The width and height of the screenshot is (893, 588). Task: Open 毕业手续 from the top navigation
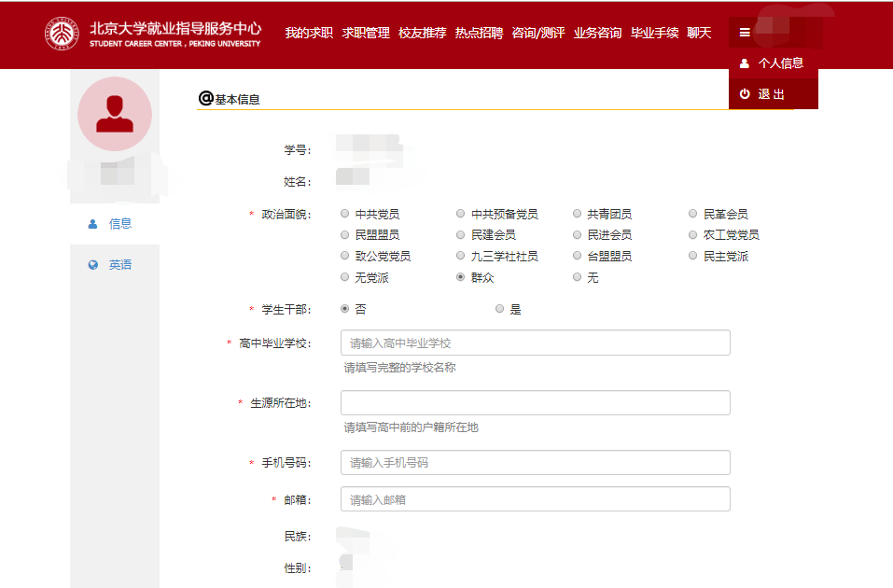tap(654, 33)
